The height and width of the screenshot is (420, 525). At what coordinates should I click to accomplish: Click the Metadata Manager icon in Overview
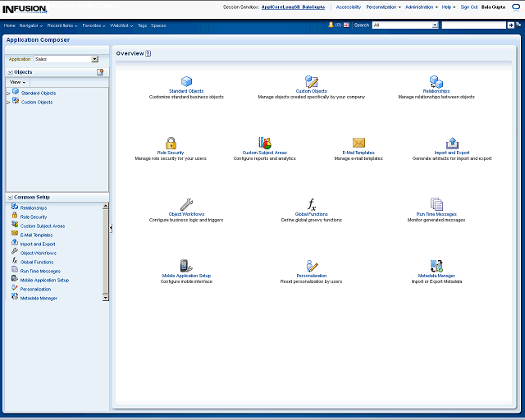pos(436,266)
